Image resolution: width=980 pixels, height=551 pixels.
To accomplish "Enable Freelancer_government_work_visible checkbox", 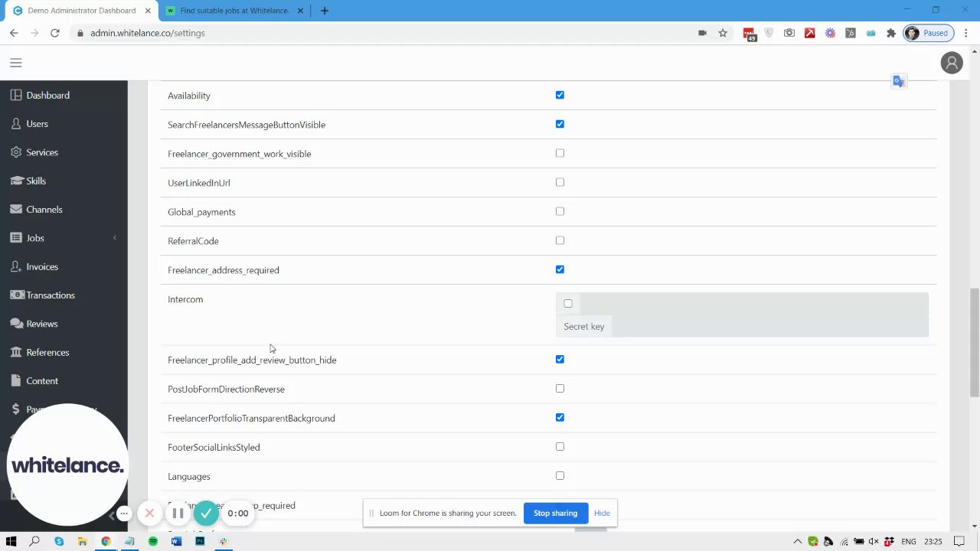I will pyautogui.click(x=560, y=153).
